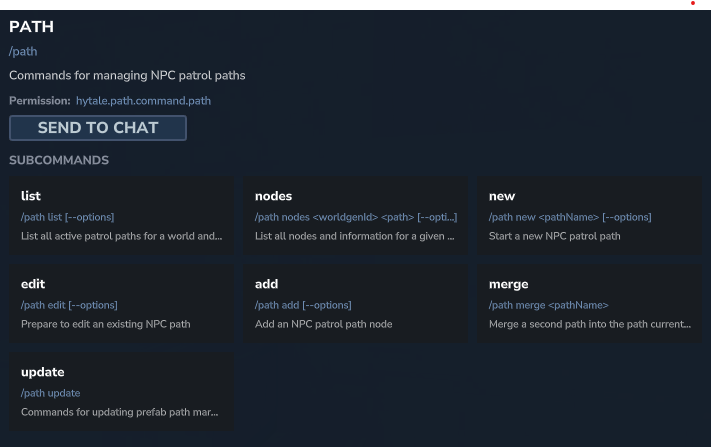
Task: Click the /path command text under PATH
Action: 23,51
